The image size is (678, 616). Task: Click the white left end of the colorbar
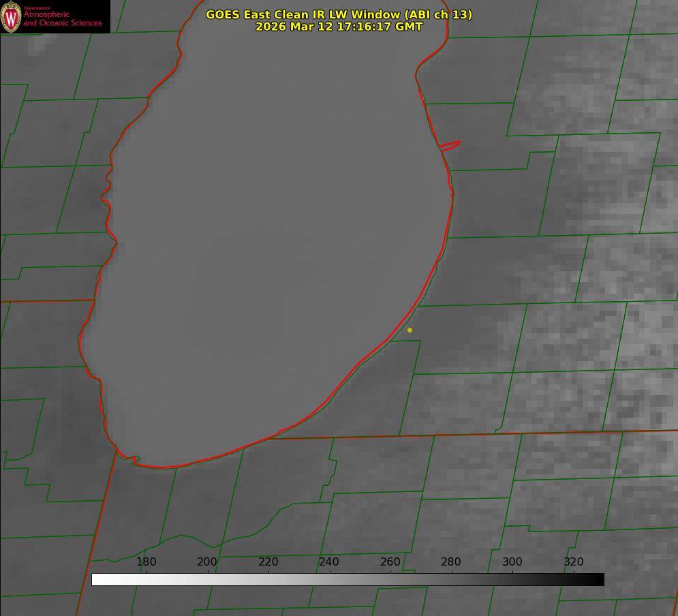click(x=99, y=580)
